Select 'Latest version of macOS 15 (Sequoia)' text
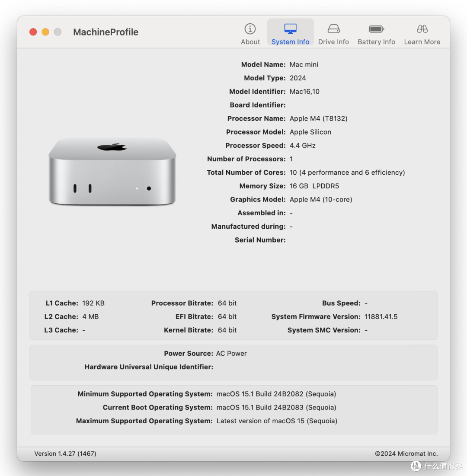 click(277, 421)
